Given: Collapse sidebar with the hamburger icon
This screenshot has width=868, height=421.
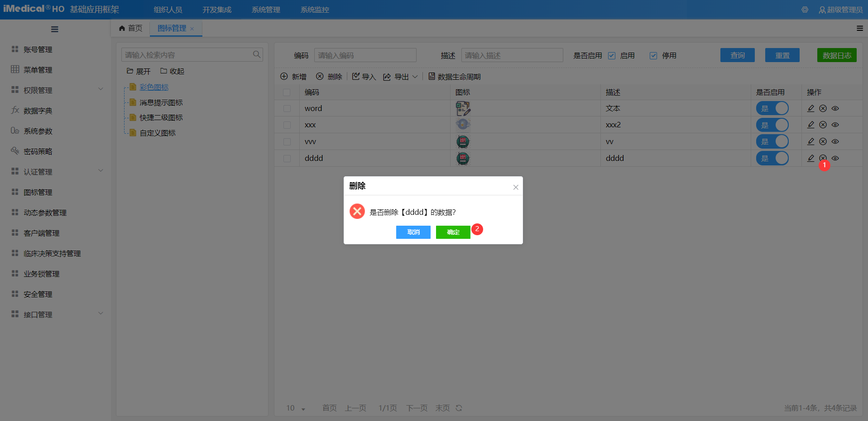Looking at the screenshot, I should tap(54, 29).
